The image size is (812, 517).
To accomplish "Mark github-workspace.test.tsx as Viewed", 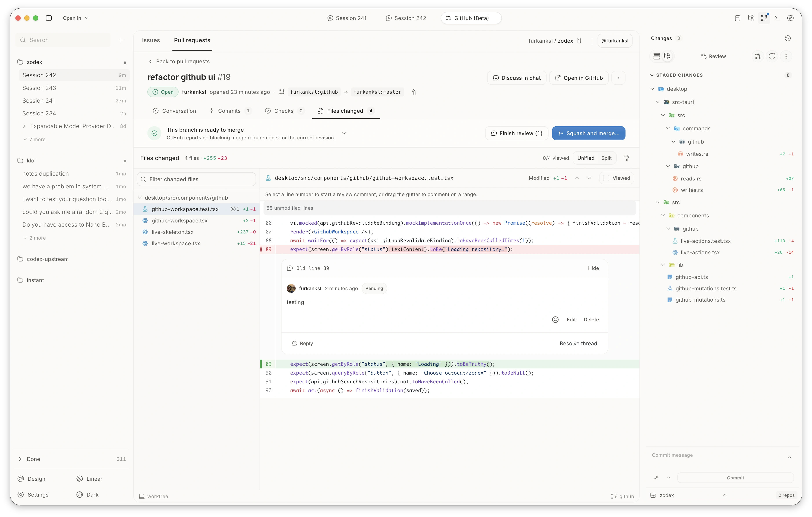I will point(616,178).
